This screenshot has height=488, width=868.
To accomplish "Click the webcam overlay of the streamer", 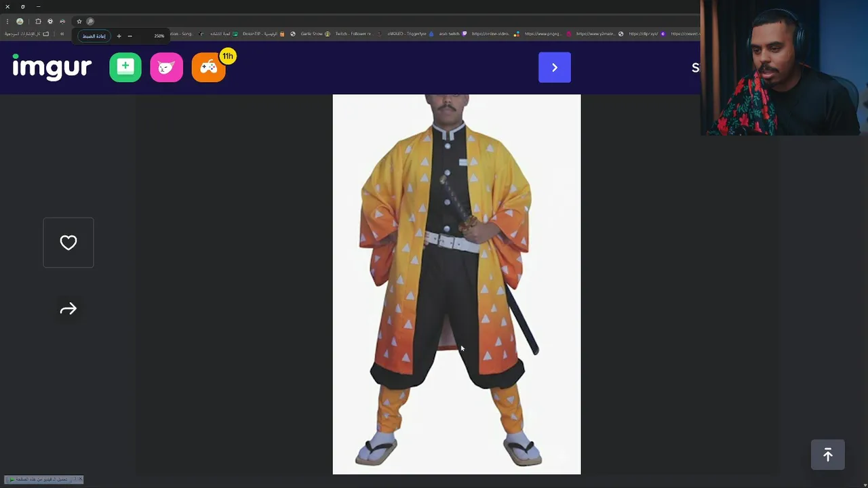I will 784,68.
